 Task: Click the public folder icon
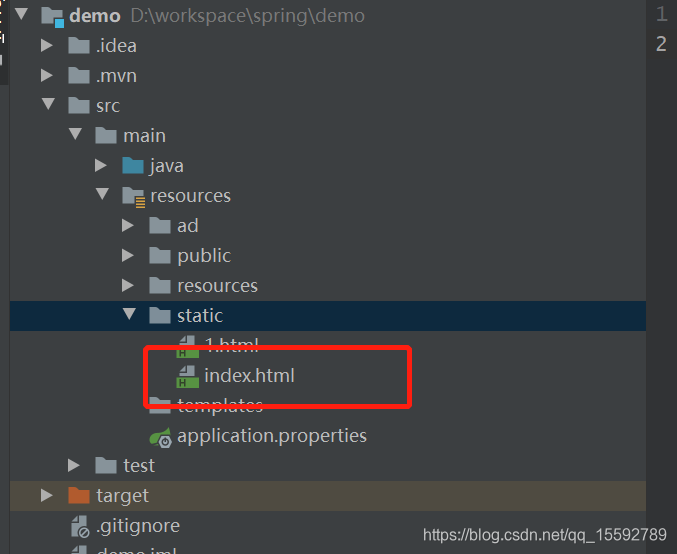tap(160, 256)
